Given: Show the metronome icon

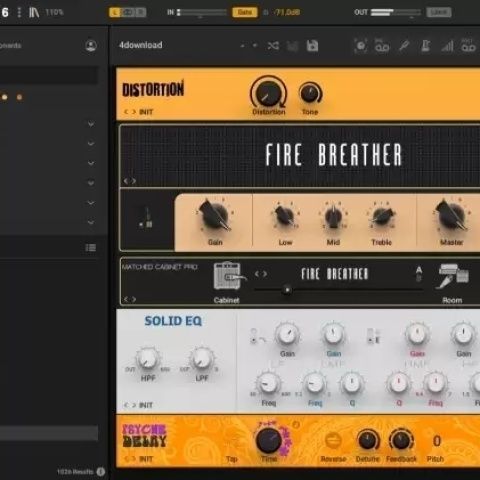Looking at the screenshot, I should click(426, 46).
